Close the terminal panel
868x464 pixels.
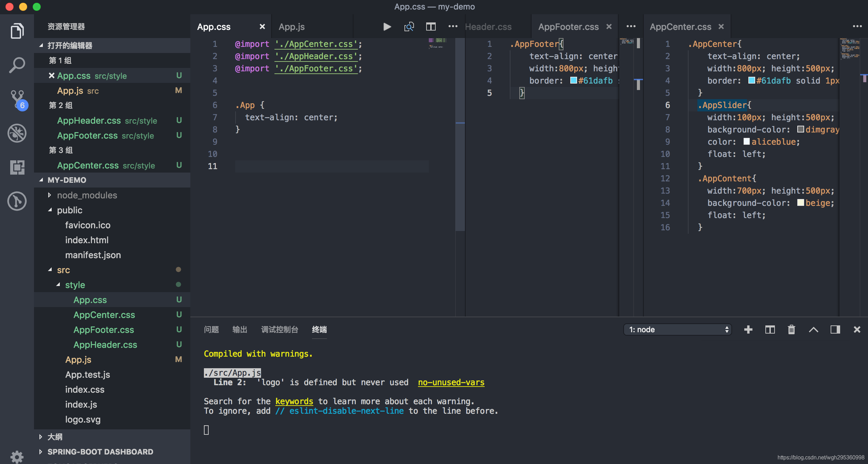coord(857,329)
